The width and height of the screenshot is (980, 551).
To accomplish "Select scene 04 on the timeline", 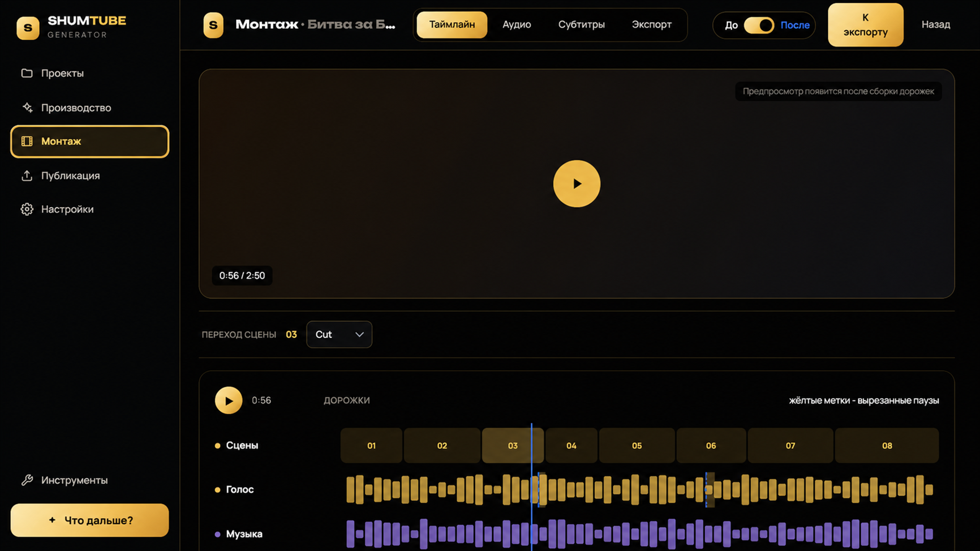I will point(571,445).
